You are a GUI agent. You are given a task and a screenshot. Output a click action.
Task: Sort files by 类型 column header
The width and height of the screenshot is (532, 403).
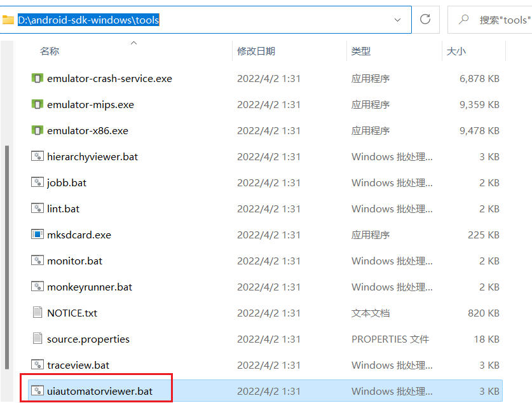point(361,51)
